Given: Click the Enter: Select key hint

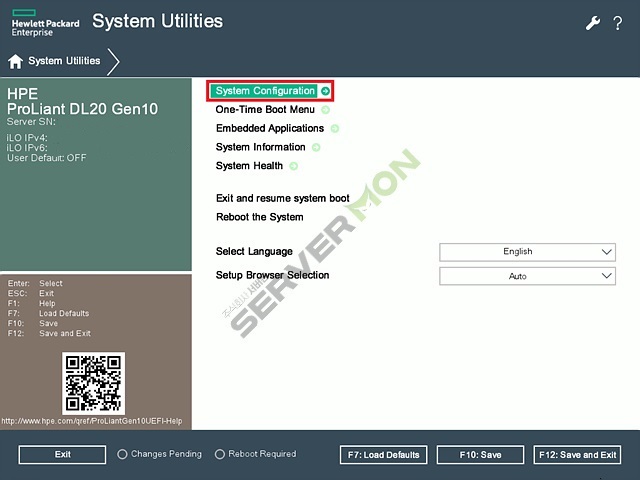Looking at the screenshot, I should [35, 283].
